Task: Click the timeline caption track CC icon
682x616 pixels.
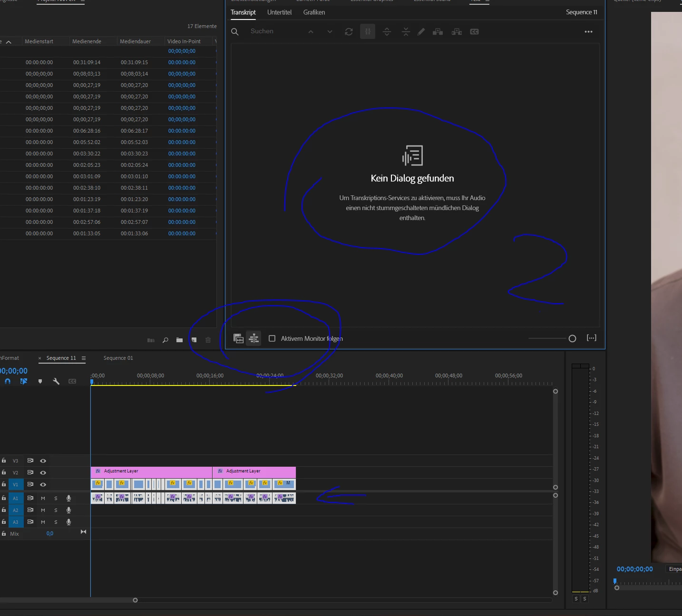Action: [72, 381]
